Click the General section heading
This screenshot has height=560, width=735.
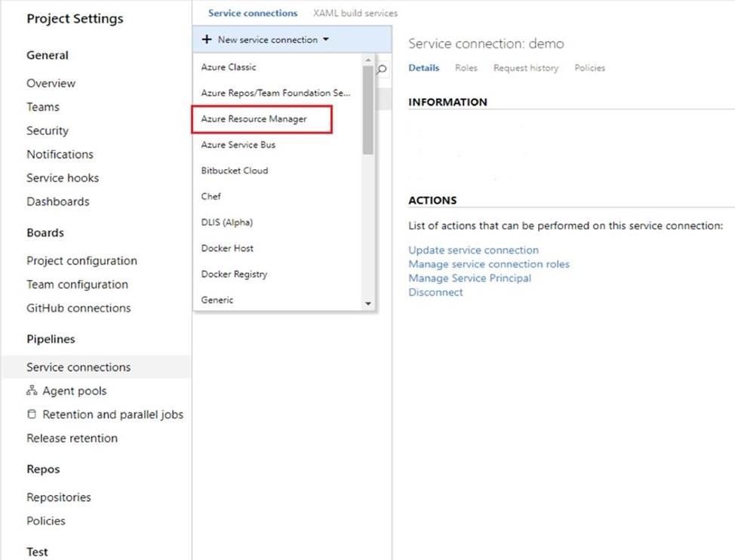coord(48,55)
